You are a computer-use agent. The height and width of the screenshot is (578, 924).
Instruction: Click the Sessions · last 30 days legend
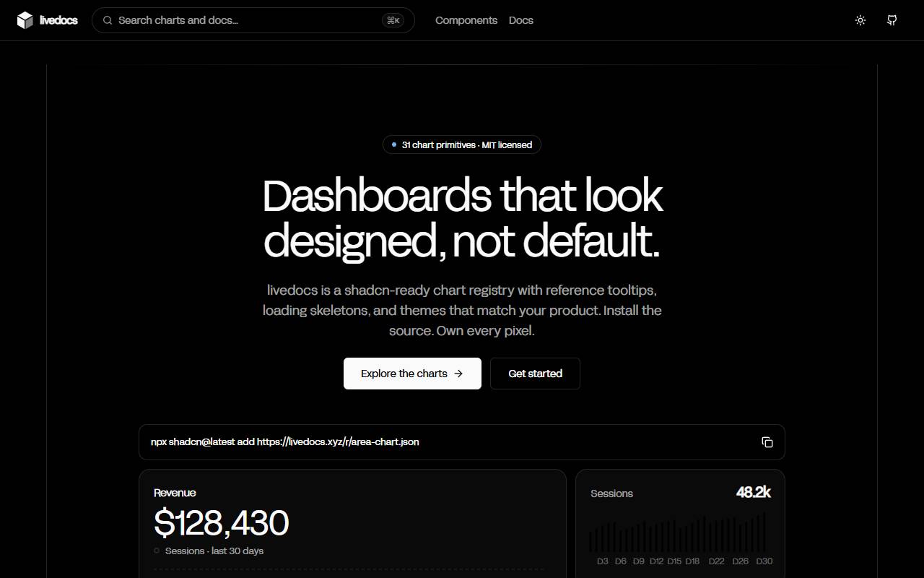209,551
